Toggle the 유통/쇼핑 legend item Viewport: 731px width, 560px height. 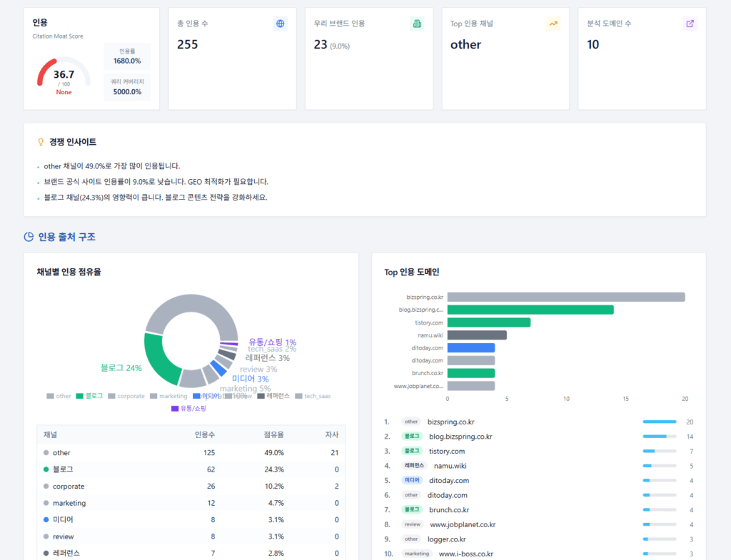click(x=188, y=408)
